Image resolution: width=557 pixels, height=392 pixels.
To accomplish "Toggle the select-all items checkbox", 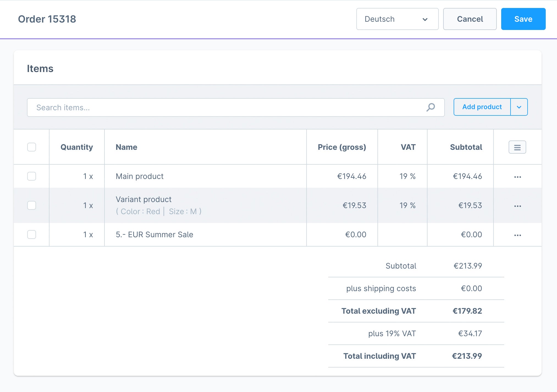I will pos(32,147).
